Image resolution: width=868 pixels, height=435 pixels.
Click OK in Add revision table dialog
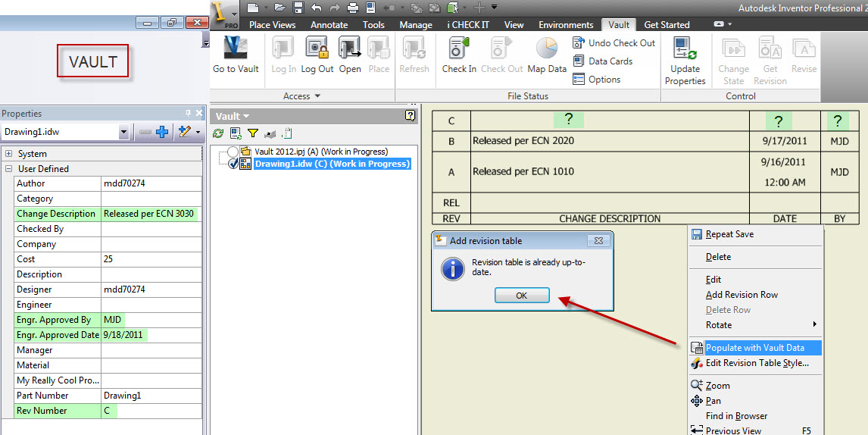point(521,296)
